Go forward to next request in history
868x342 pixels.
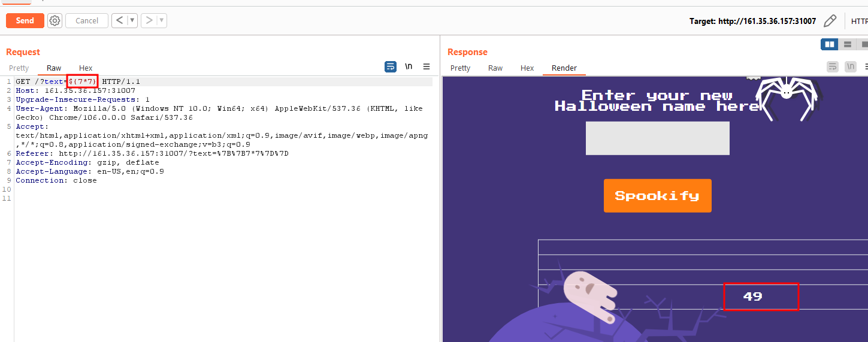[x=149, y=20]
